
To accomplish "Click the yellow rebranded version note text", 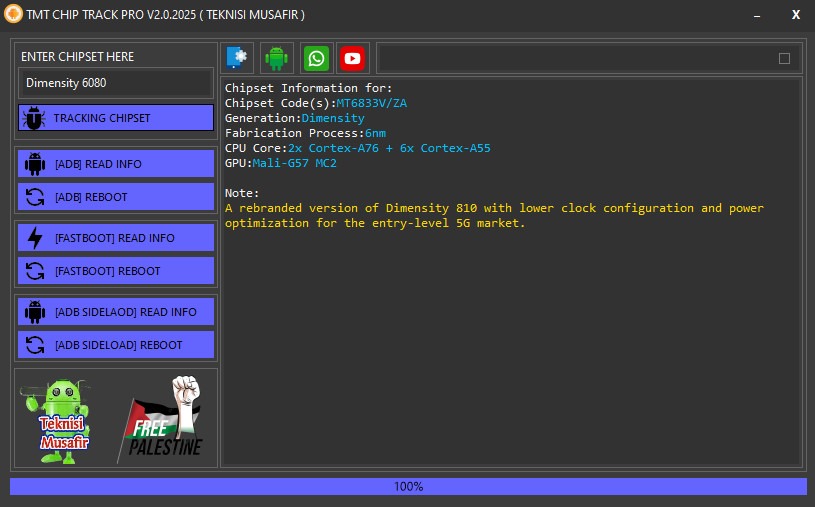I will pos(494,215).
